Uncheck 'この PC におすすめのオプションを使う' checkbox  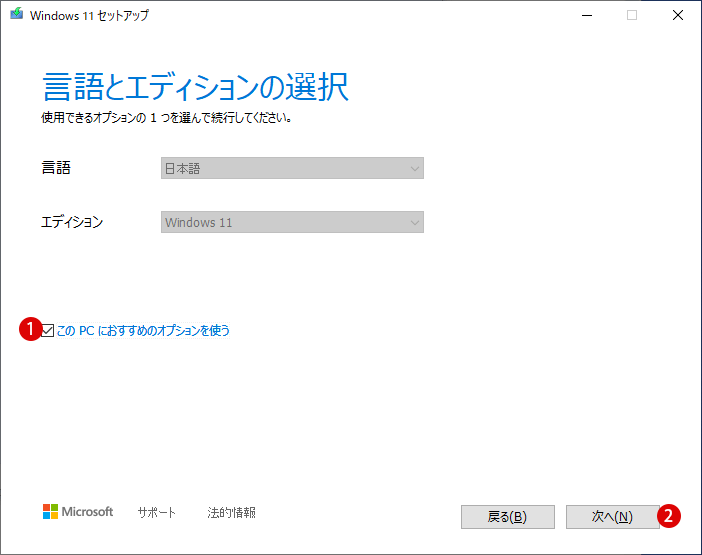[47, 331]
